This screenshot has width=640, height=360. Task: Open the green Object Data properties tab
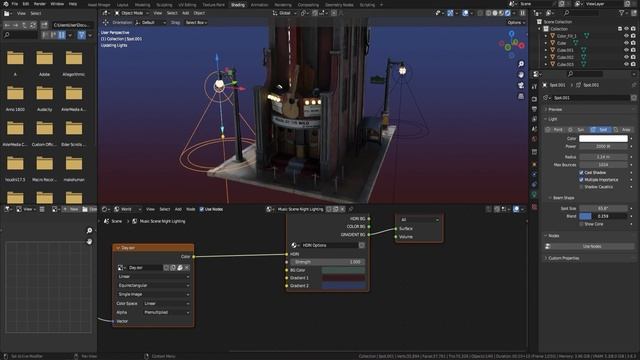[x=534, y=195]
